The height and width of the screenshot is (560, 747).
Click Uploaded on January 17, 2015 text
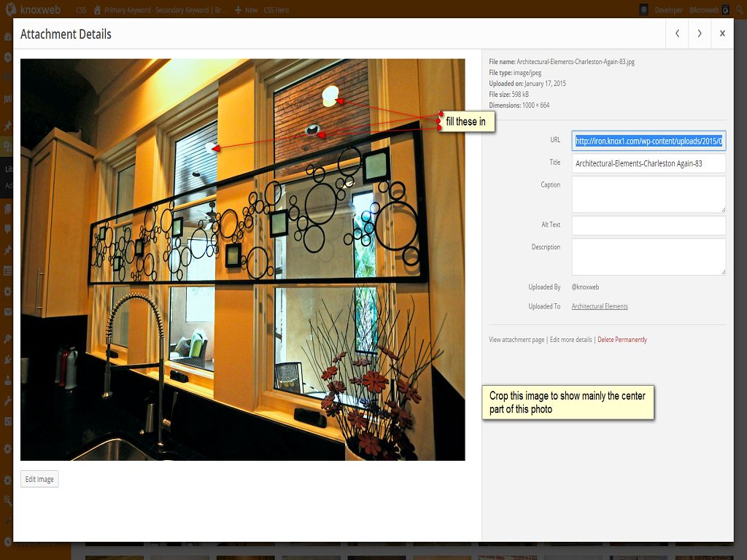pos(527,83)
